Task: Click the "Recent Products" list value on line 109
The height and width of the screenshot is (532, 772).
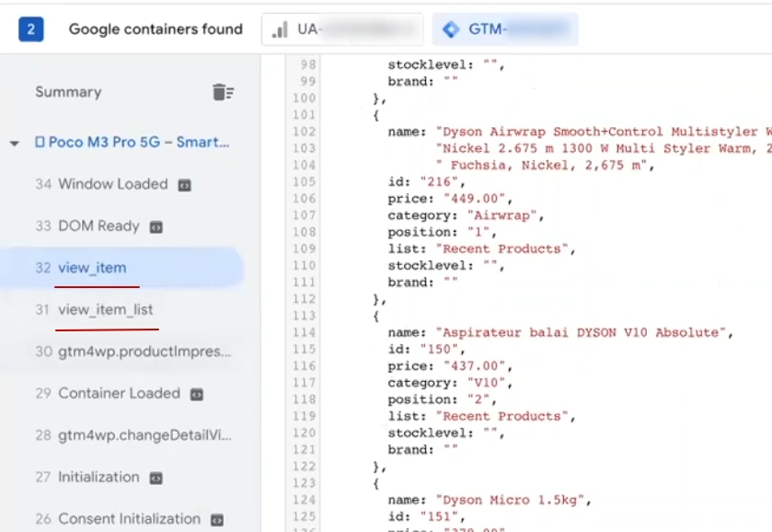Action: (502, 249)
